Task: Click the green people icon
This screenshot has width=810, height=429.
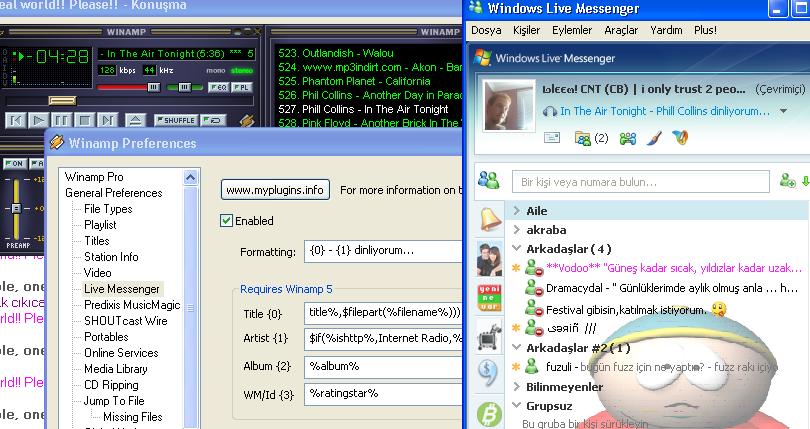Action: (628, 139)
